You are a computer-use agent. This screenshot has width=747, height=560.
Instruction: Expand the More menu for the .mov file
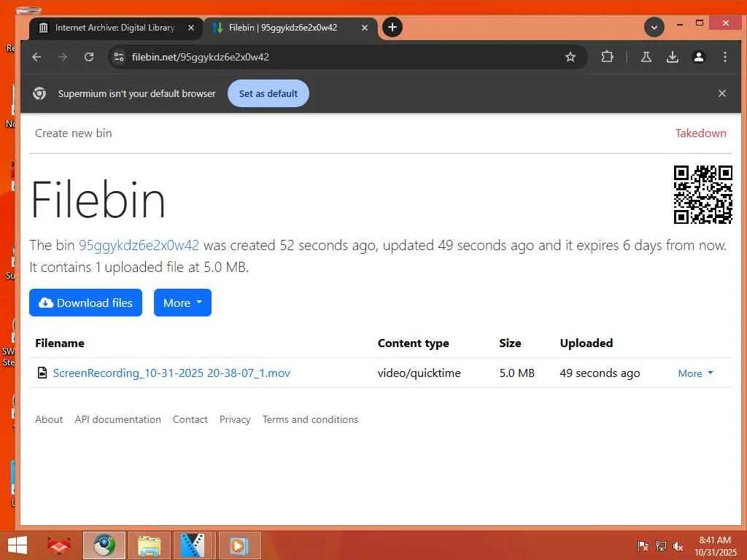point(695,373)
